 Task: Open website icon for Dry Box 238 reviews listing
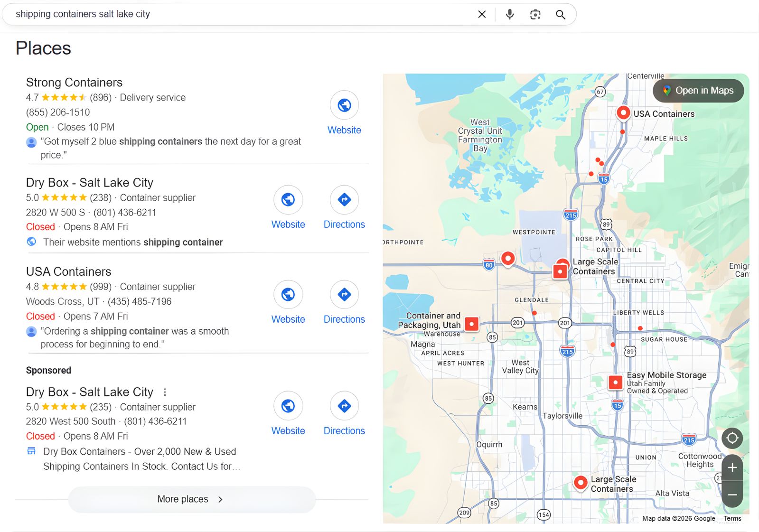(x=288, y=199)
